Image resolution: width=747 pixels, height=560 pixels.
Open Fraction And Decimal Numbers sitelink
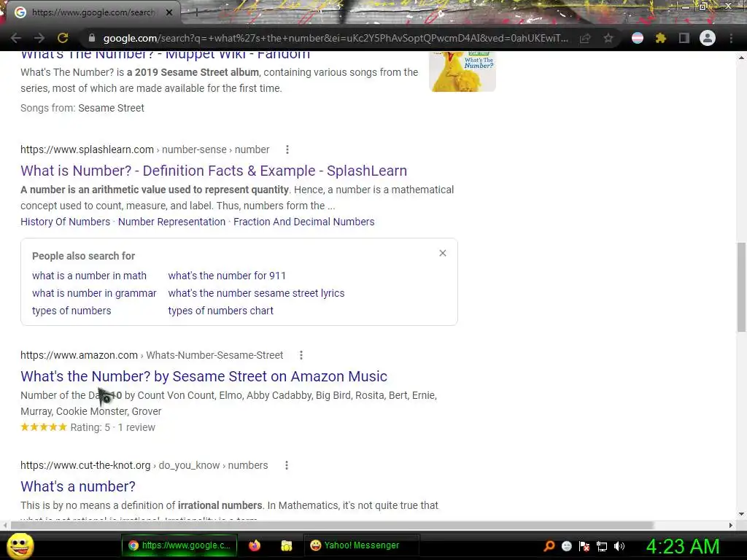(304, 222)
